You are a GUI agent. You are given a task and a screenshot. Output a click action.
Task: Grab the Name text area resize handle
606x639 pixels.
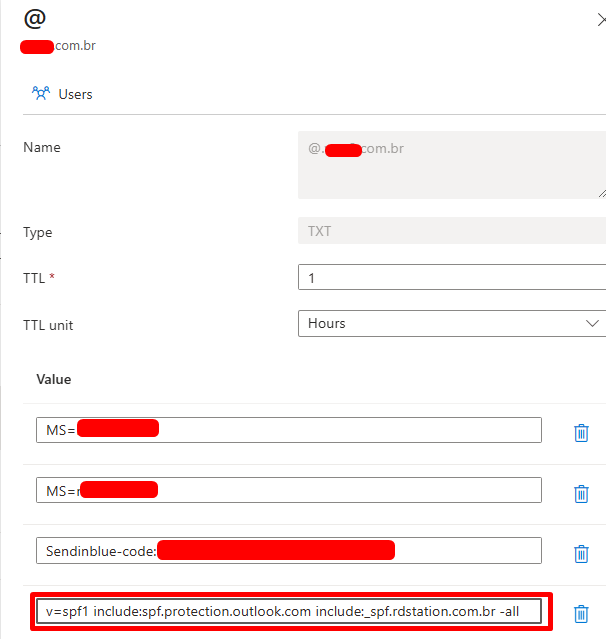[x=602, y=194]
